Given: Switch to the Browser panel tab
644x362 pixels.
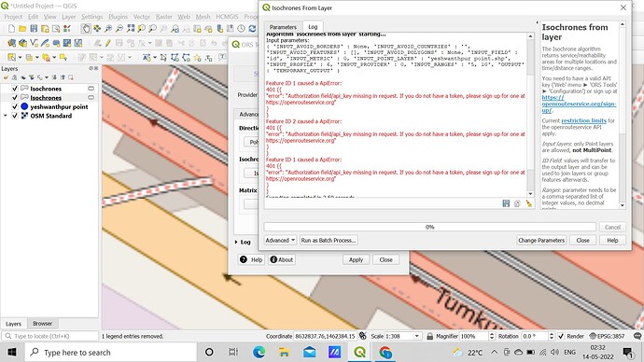Looking at the screenshot, I should coord(42,324).
